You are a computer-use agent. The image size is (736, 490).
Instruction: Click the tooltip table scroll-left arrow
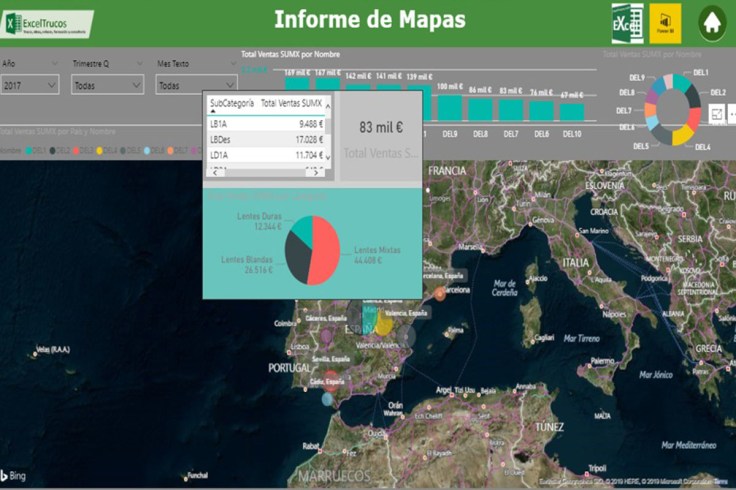coord(215,173)
